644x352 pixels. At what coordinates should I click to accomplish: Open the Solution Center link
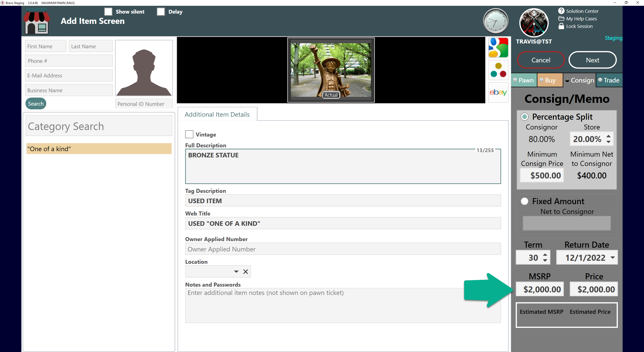pyautogui.click(x=582, y=11)
